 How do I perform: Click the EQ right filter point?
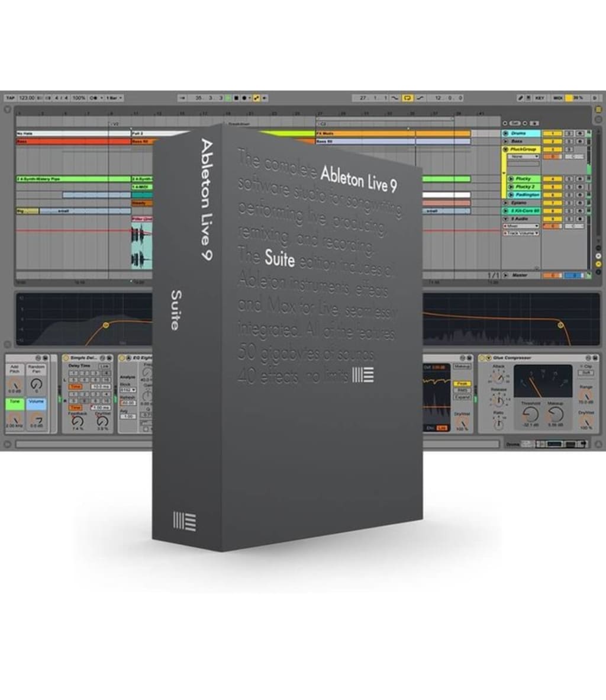pos(560,325)
